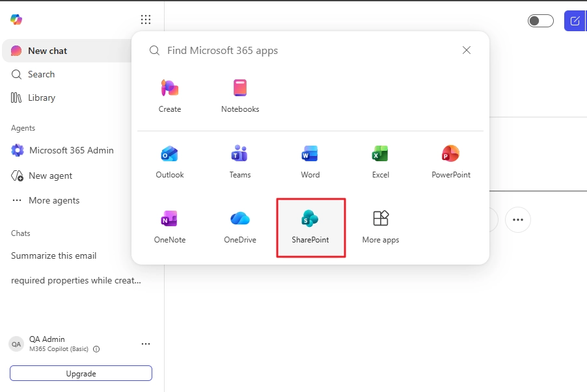Open QA Admin account options ellipsis
This screenshot has height=392, width=587.
coord(146,344)
